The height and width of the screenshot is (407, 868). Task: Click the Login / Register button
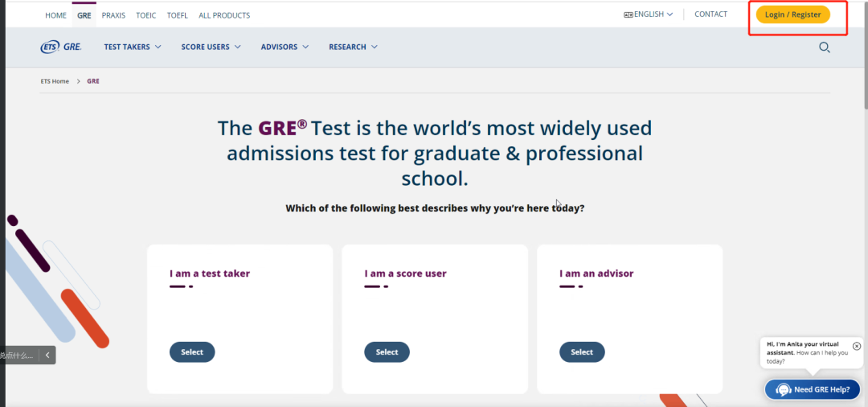point(792,14)
